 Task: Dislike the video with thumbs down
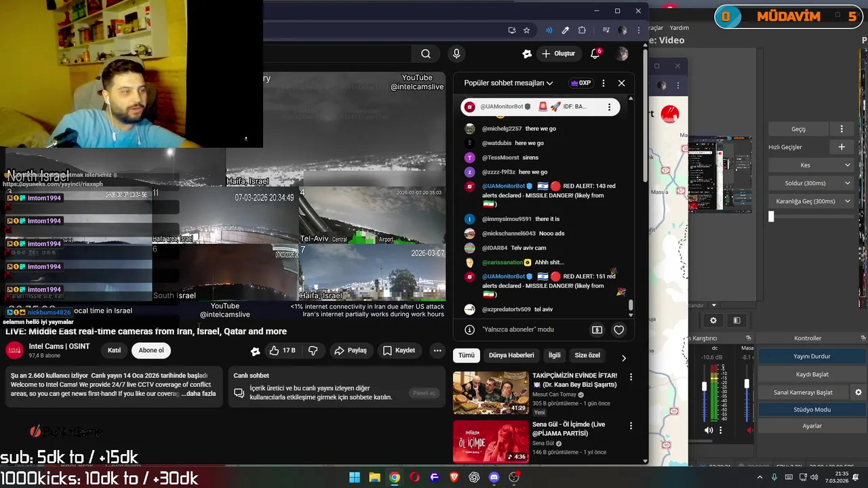(x=313, y=350)
